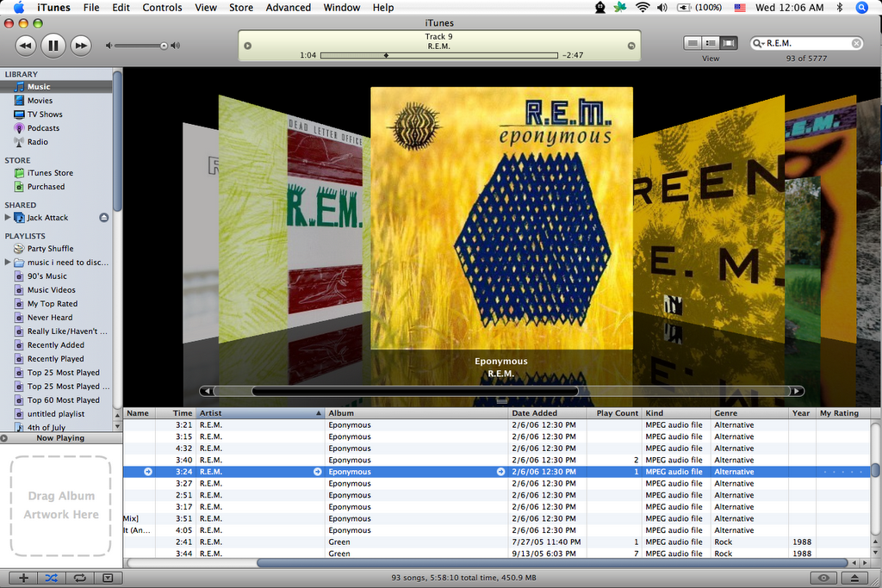Switch to list view button

click(x=693, y=43)
